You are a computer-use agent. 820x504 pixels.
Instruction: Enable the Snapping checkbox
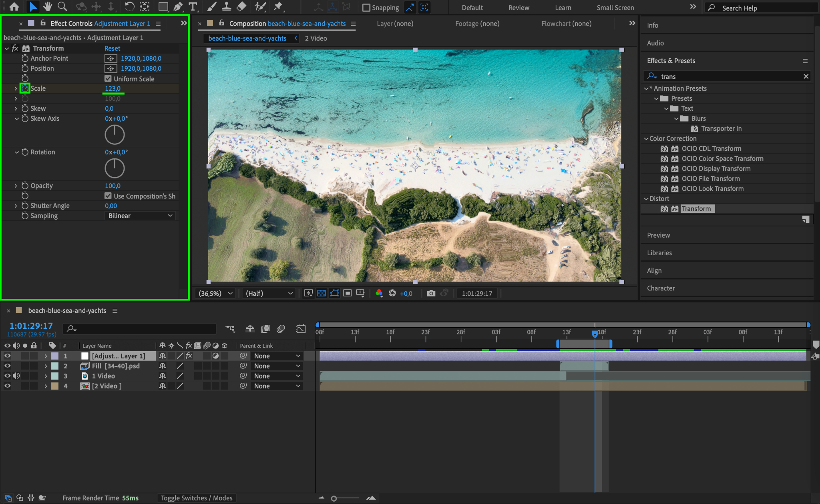(x=366, y=8)
